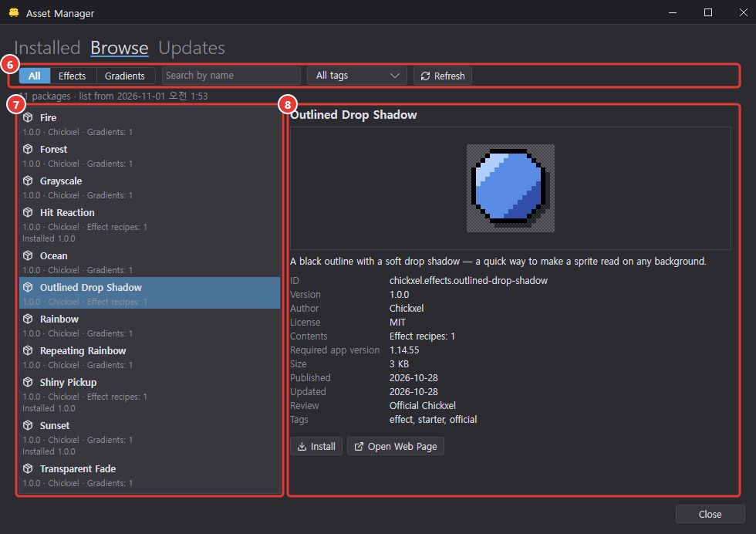This screenshot has width=756, height=534.
Task: Select the Shiny Pickup package entry
Action: point(150,394)
